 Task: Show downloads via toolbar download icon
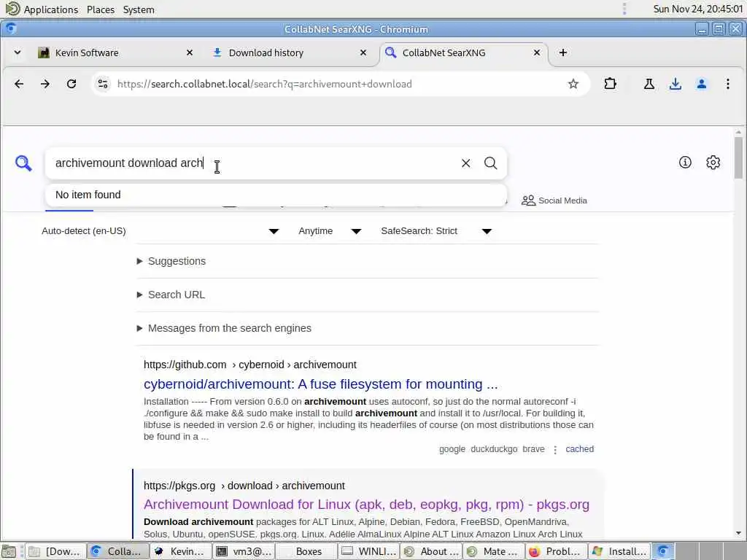pyautogui.click(x=675, y=85)
